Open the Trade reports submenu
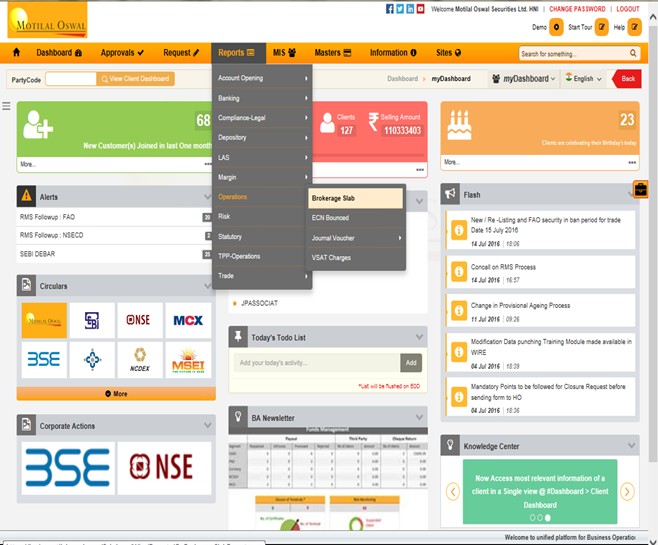Image resolution: width=658 pixels, height=545 pixels. (262, 276)
